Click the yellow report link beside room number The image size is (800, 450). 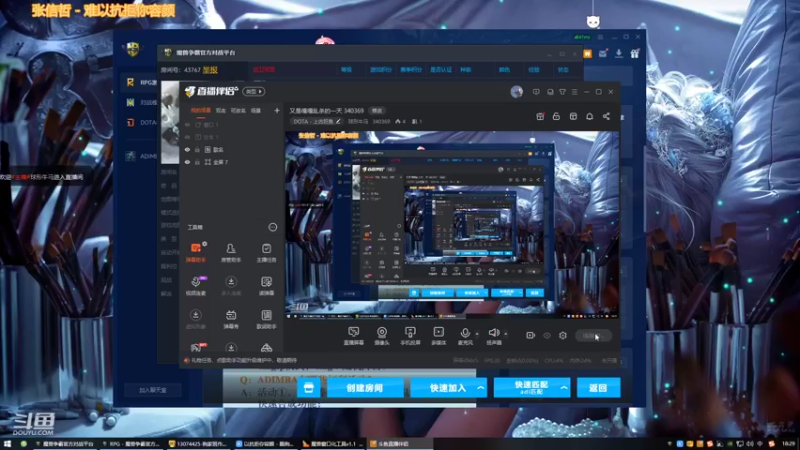pos(210,70)
